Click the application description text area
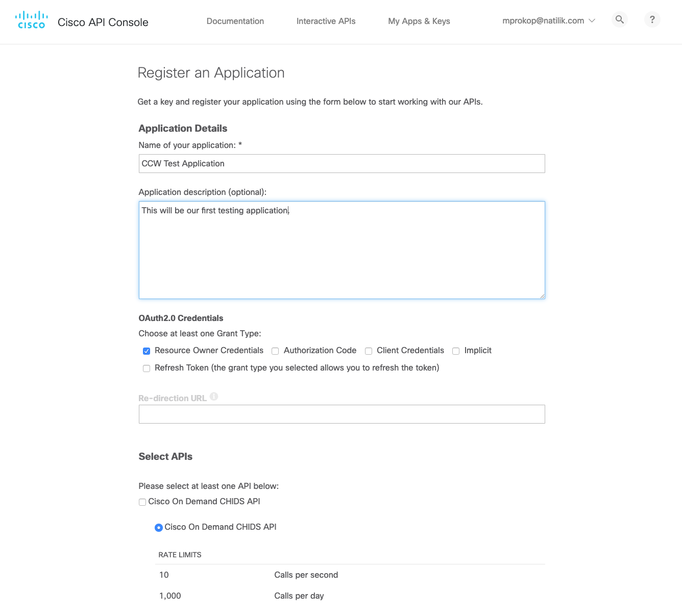The image size is (682, 616). click(342, 250)
